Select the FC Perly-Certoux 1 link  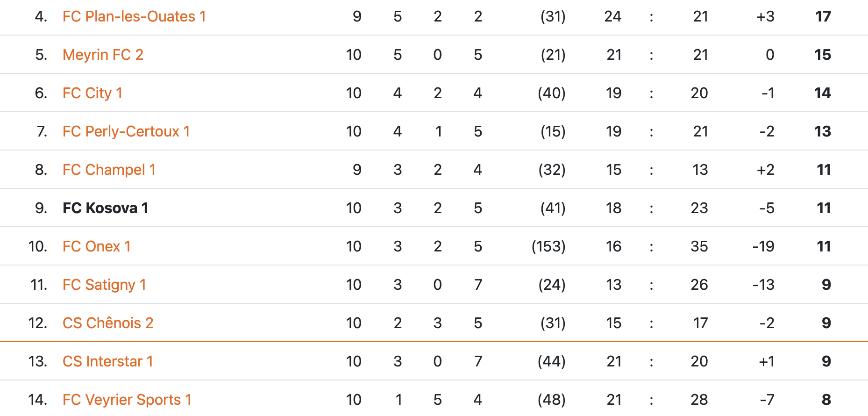point(126,132)
